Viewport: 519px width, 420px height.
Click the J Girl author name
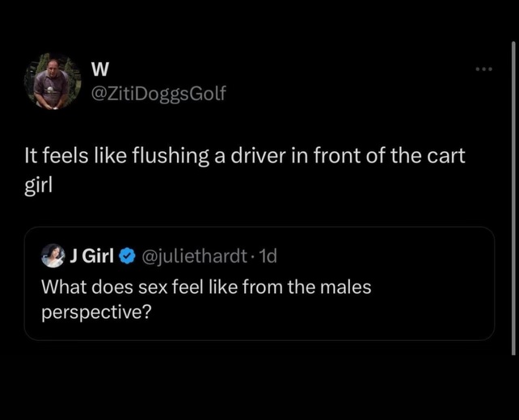pyautogui.click(x=91, y=257)
